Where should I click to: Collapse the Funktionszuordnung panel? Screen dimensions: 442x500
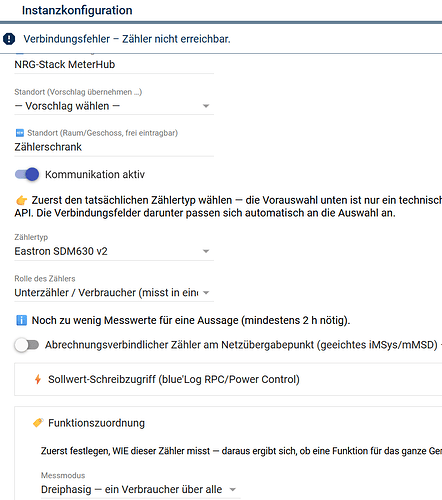[228, 423]
